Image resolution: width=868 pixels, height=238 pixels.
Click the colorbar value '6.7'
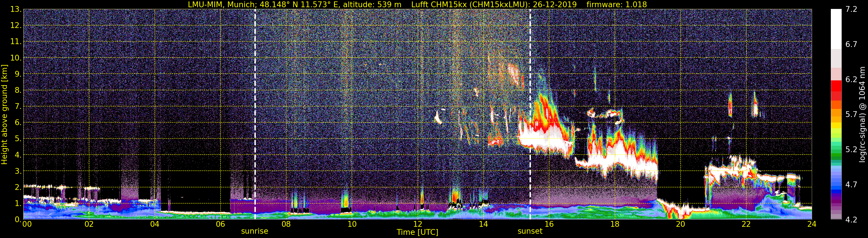851,44
